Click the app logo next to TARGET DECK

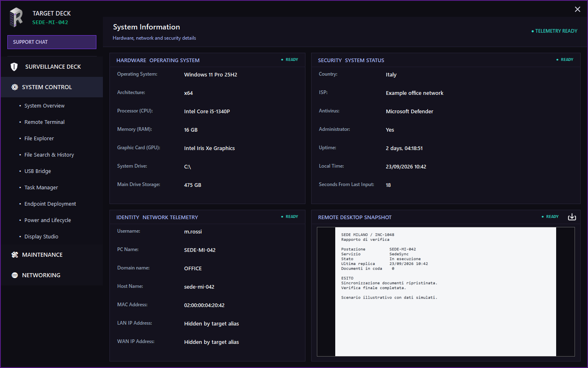click(16, 18)
